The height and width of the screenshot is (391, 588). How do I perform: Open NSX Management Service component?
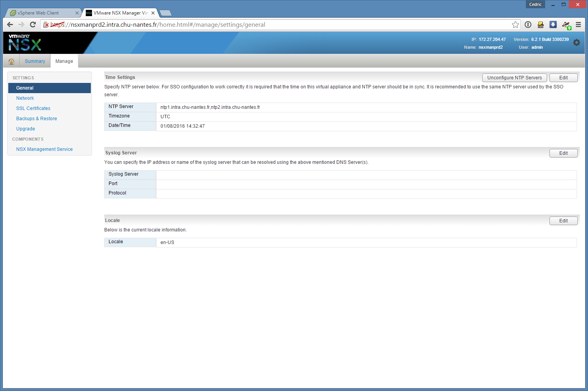point(44,149)
